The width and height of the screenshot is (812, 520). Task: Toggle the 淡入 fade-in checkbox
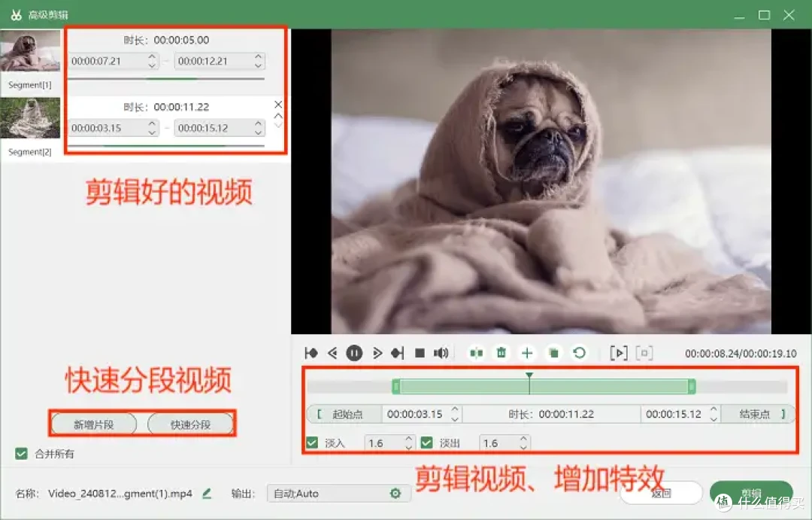click(312, 442)
